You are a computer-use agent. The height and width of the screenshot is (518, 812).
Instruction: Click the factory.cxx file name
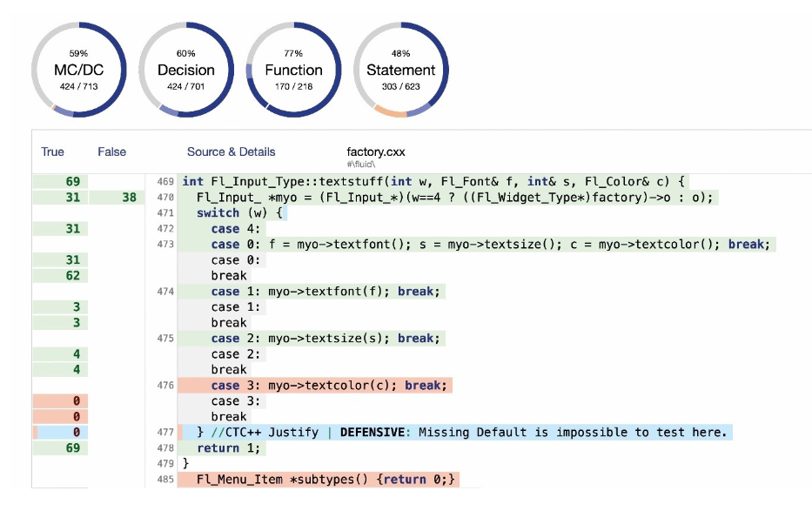pos(375,151)
